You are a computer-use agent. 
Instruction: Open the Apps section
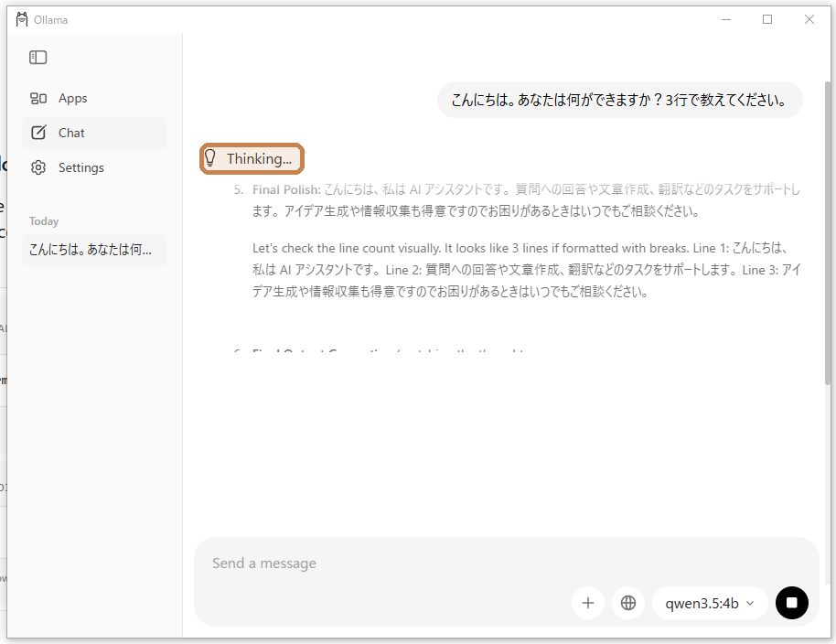click(x=94, y=98)
